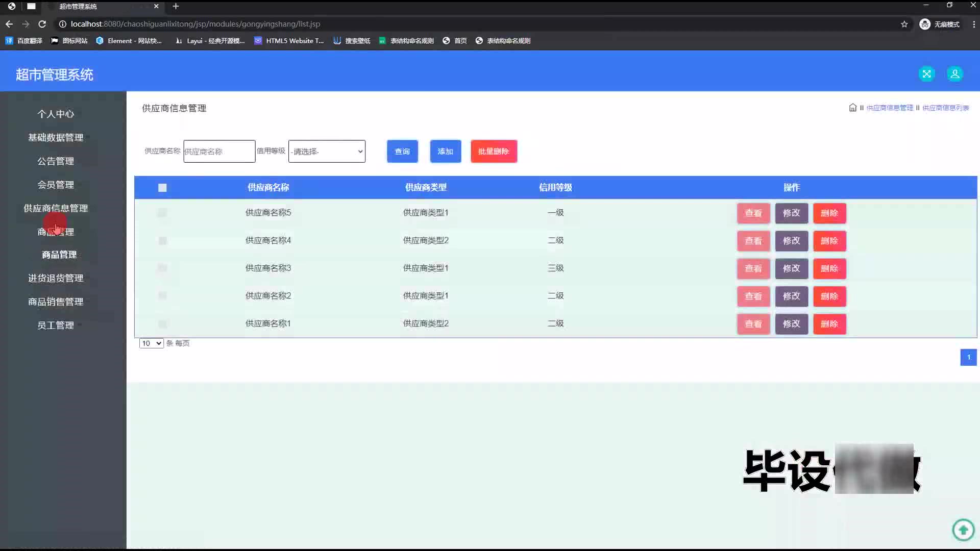Open the browser three-dot menu

(x=973, y=24)
